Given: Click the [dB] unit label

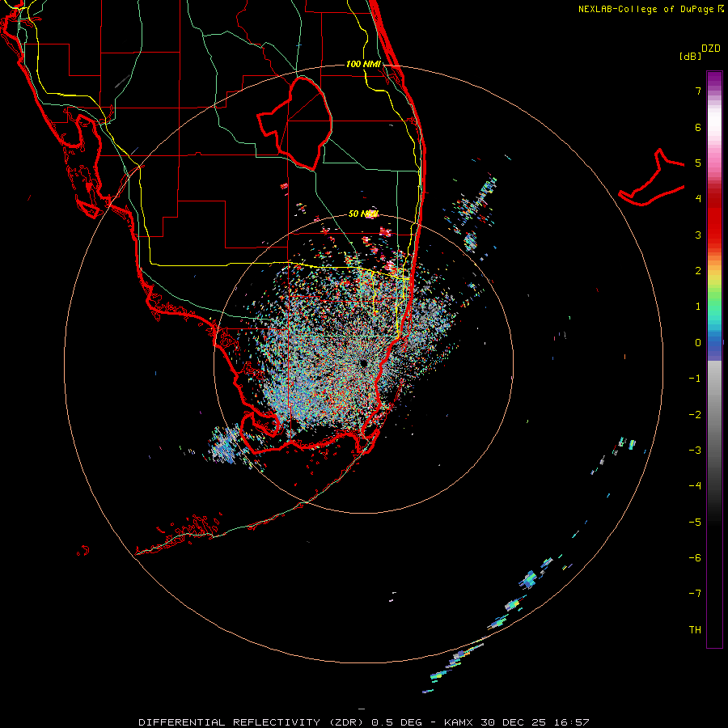Looking at the screenshot, I should (x=690, y=56).
